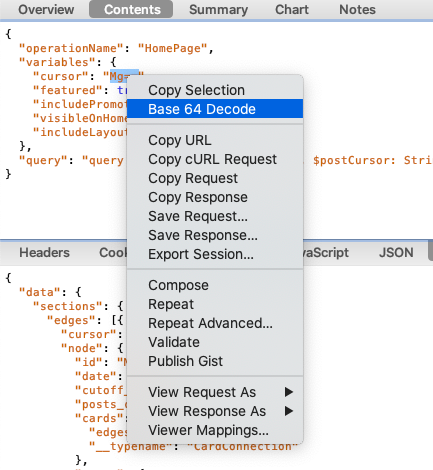Click the "date" key in response
This screenshot has height=470, width=433.
(96, 376)
